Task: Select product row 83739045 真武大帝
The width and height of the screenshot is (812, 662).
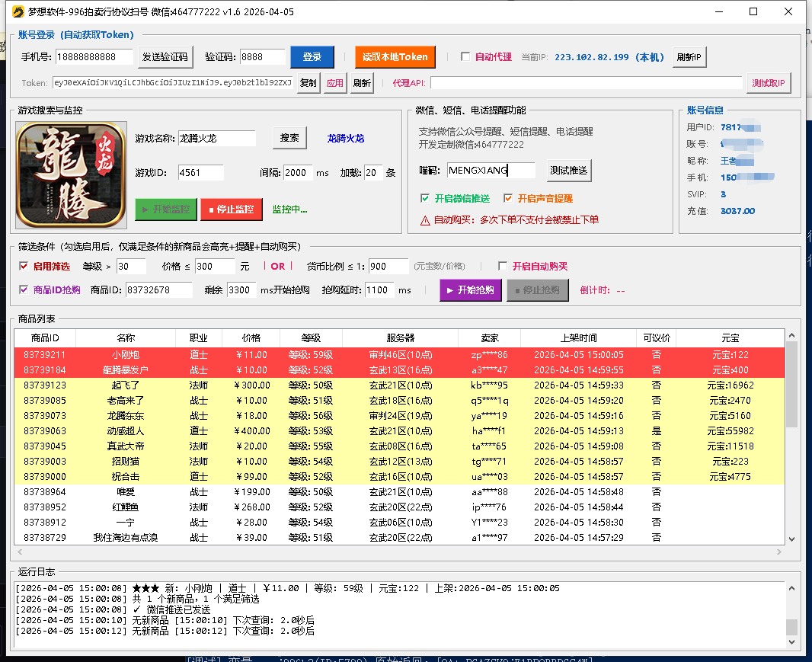Action: pos(399,446)
